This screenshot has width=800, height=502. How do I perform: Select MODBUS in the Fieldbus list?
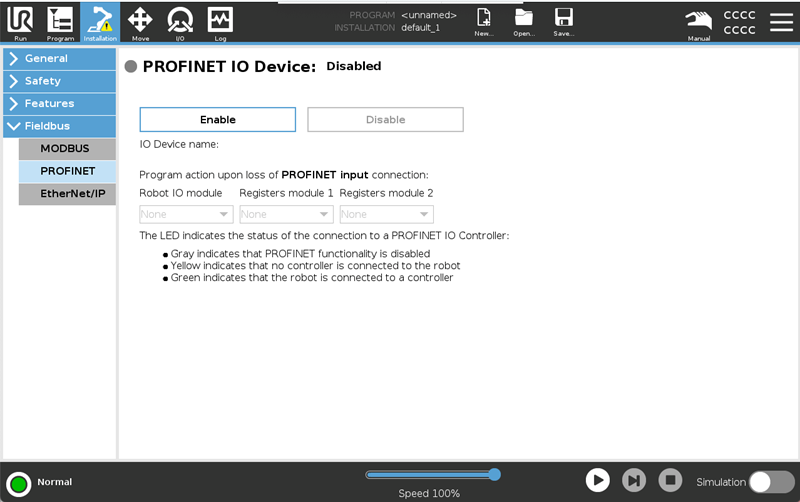(x=67, y=149)
